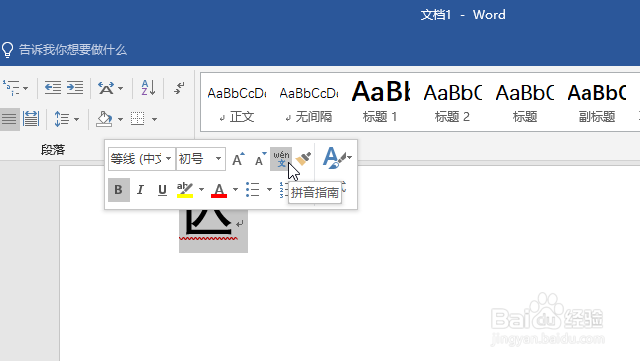The width and height of the screenshot is (640, 361).
Task: Open highlight color dropdown arrow
Action: point(201,189)
